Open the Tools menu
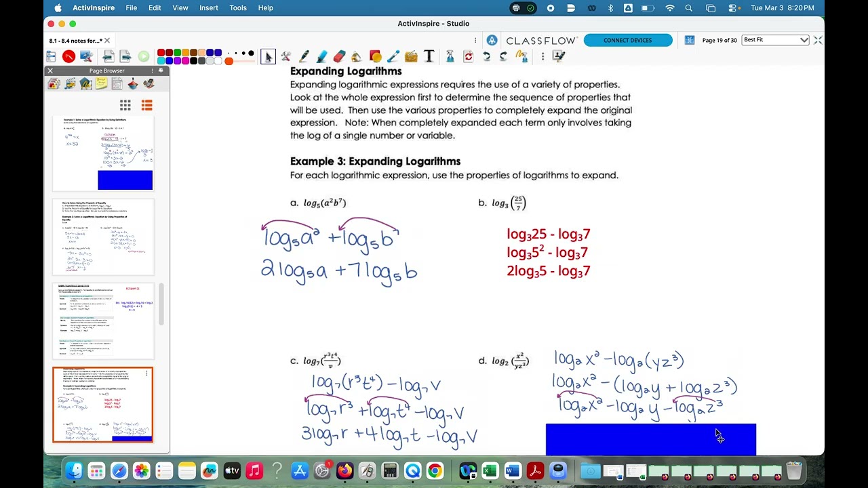868x488 pixels. click(238, 7)
